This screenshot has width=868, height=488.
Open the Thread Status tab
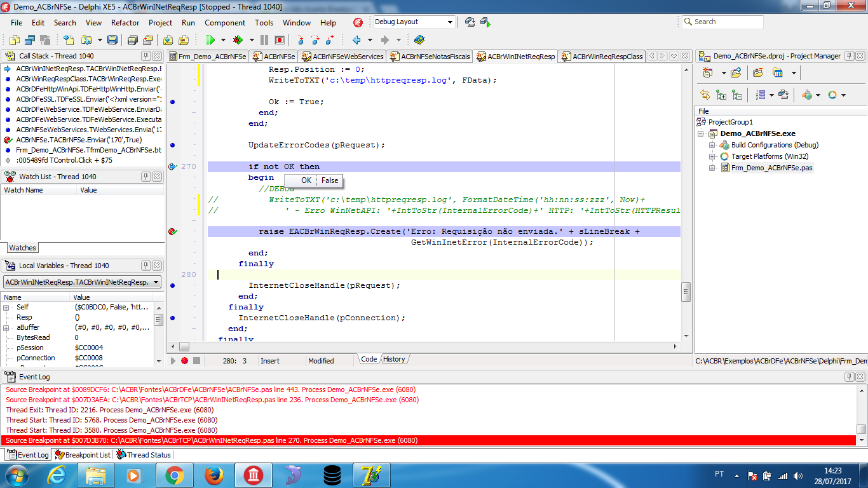[144, 455]
